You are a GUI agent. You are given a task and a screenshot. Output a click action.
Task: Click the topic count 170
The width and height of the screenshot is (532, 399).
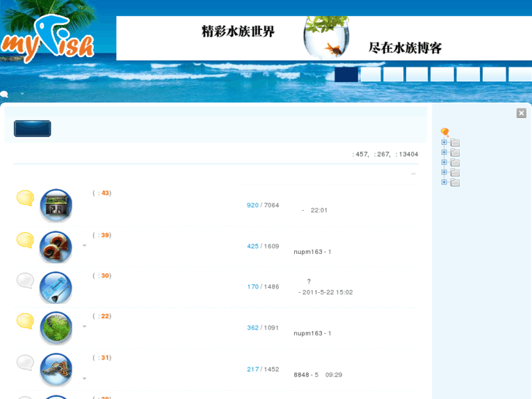click(252, 286)
